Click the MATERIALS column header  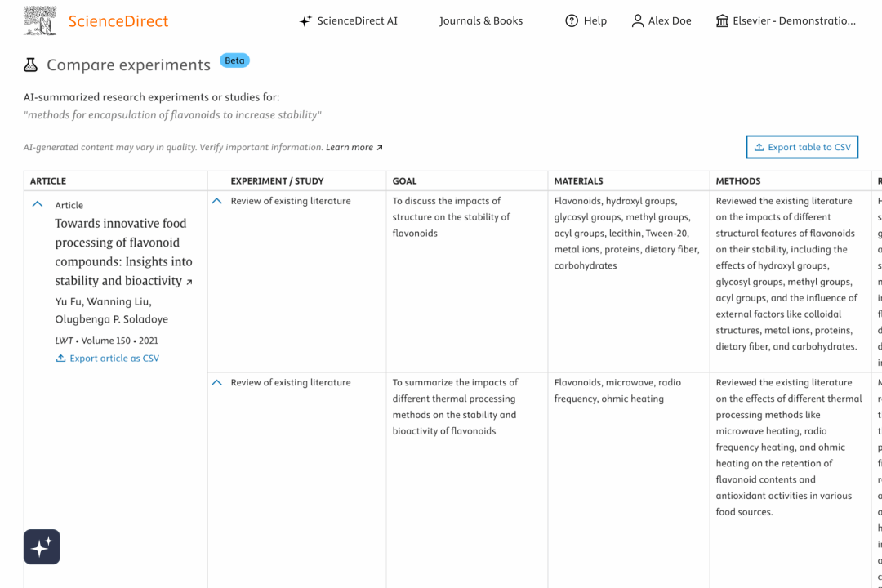(578, 181)
